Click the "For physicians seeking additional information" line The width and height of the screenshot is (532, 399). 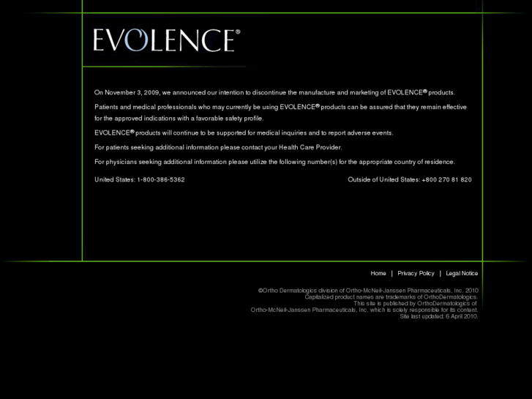tap(274, 162)
